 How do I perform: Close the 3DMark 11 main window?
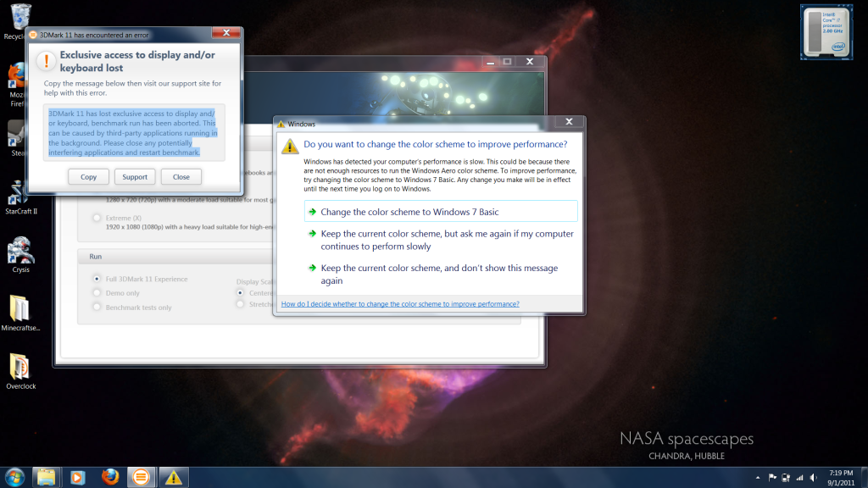click(530, 62)
